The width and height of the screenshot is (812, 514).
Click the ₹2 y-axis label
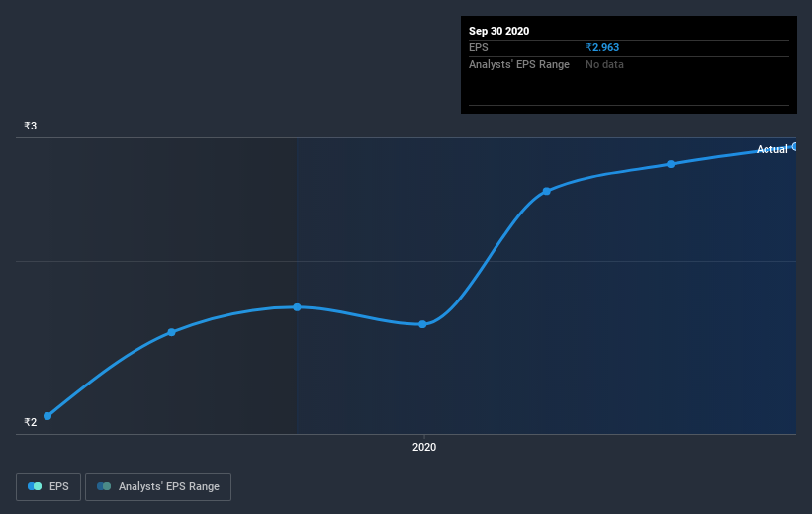[x=31, y=422]
